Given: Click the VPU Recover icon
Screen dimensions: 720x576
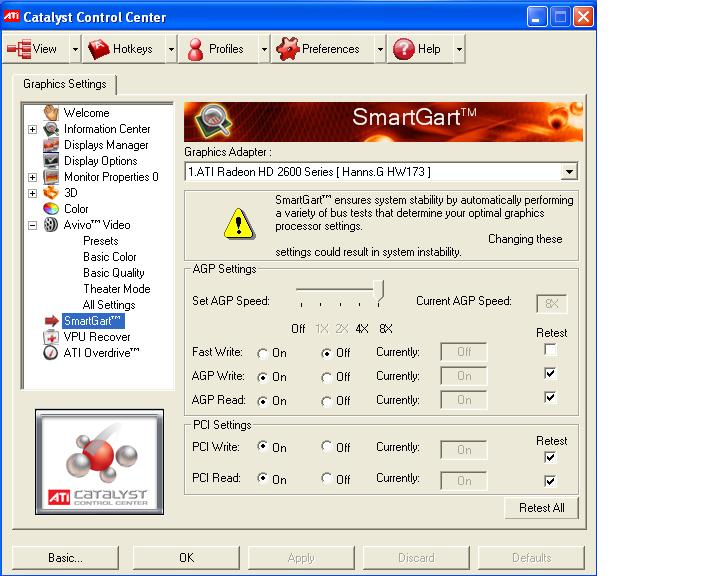Looking at the screenshot, I should [x=51, y=337].
